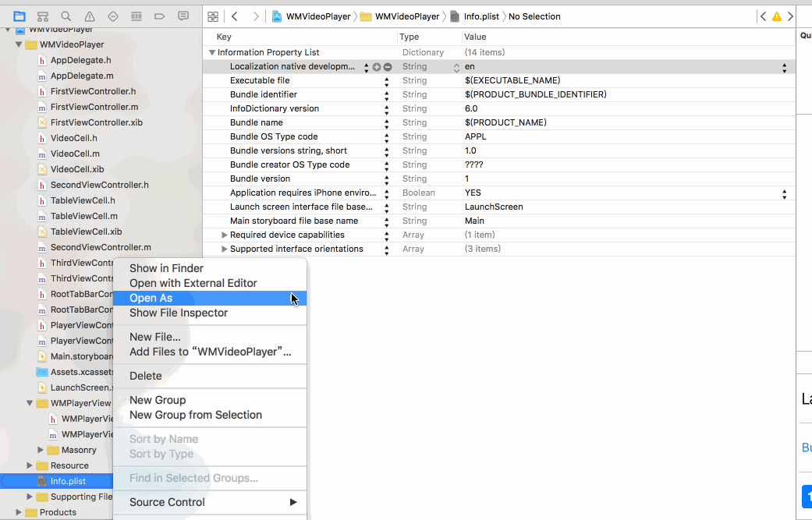Open type dropdown on Localization row
This screenshot has height=520, width=812.
pyautogui.click(x=456, y=67)
